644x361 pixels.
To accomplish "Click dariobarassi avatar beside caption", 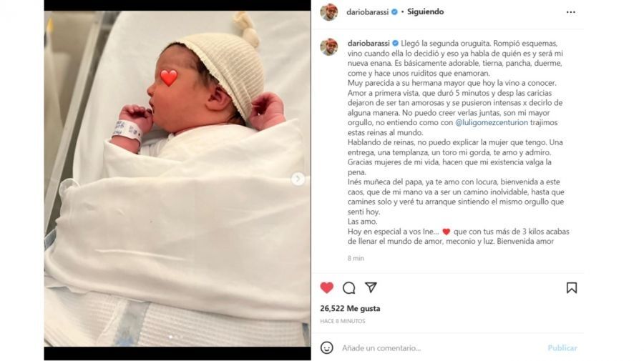I will pos(329,46).
